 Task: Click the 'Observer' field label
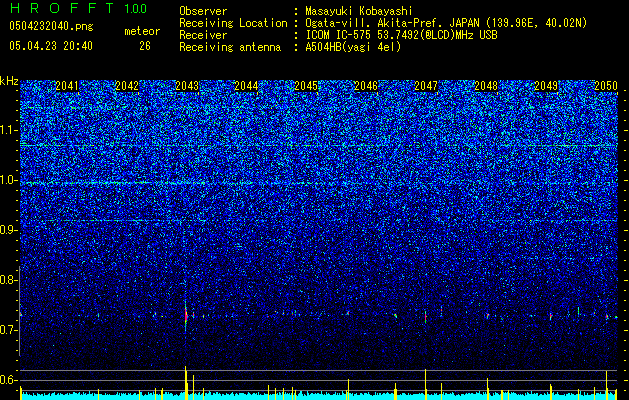(x=203, y=11)
